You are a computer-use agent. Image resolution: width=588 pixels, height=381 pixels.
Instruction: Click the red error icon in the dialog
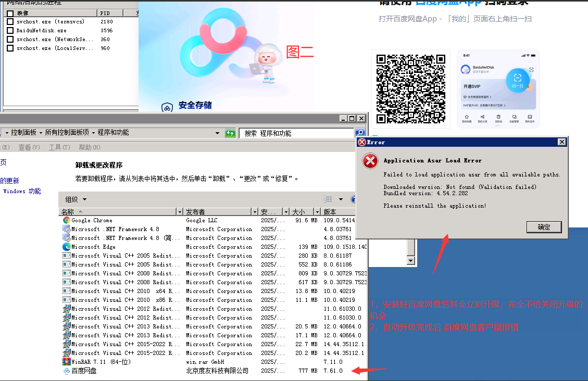tap(370, 161)
